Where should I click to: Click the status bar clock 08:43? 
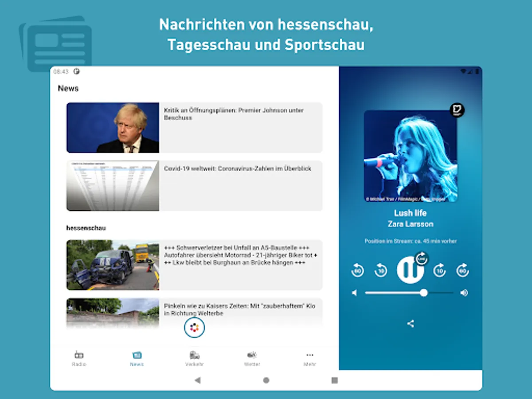coord(61,71)
